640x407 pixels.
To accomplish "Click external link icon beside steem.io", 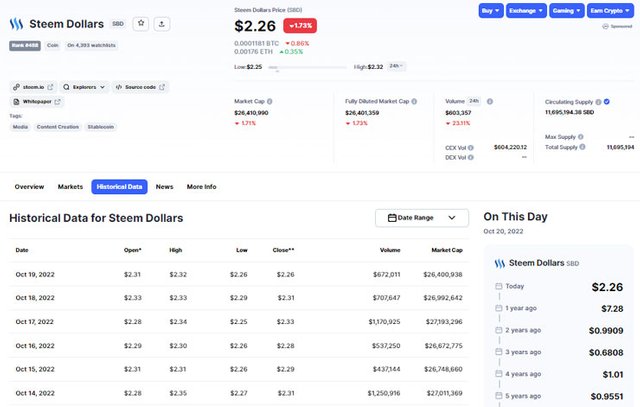I will click(50, 87).
